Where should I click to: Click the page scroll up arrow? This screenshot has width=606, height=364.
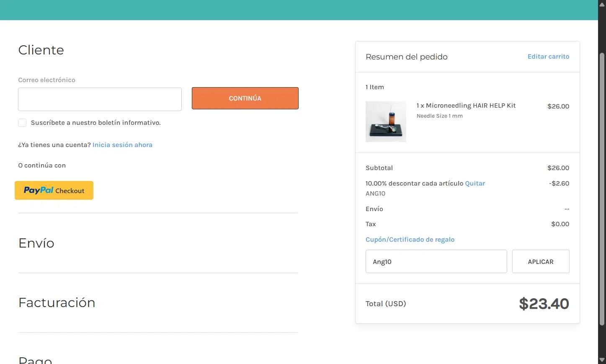(x=602, y=4)
